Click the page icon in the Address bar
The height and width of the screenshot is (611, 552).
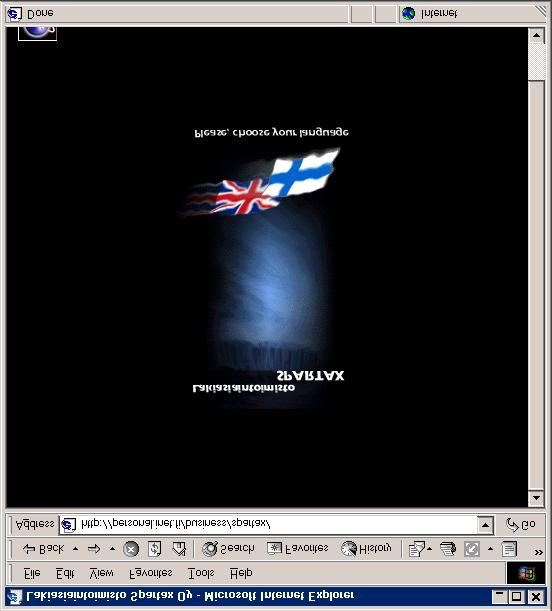[x=68, y=525]
